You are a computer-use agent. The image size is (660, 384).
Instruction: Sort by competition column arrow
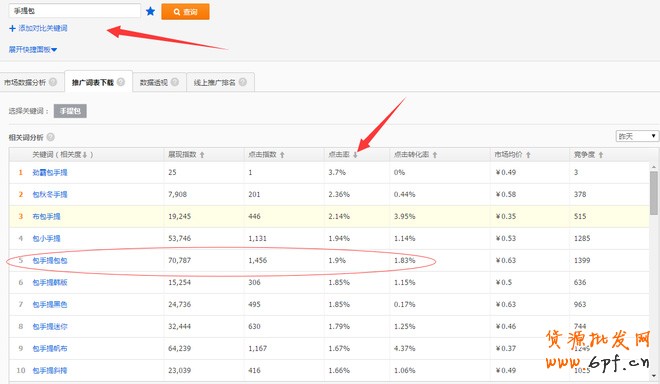pyautogui.click(x=601, y=155)
